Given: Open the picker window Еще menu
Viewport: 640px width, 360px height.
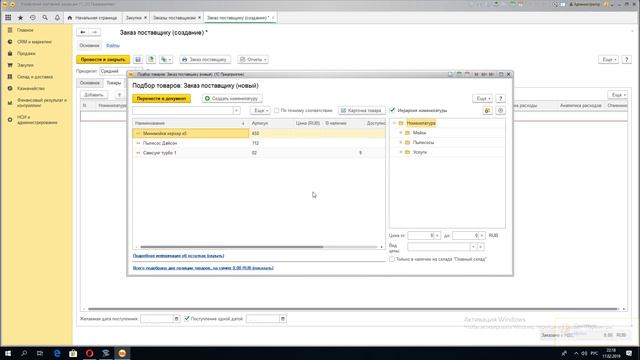Looking at the screenshot, I should tap(482, 98).
